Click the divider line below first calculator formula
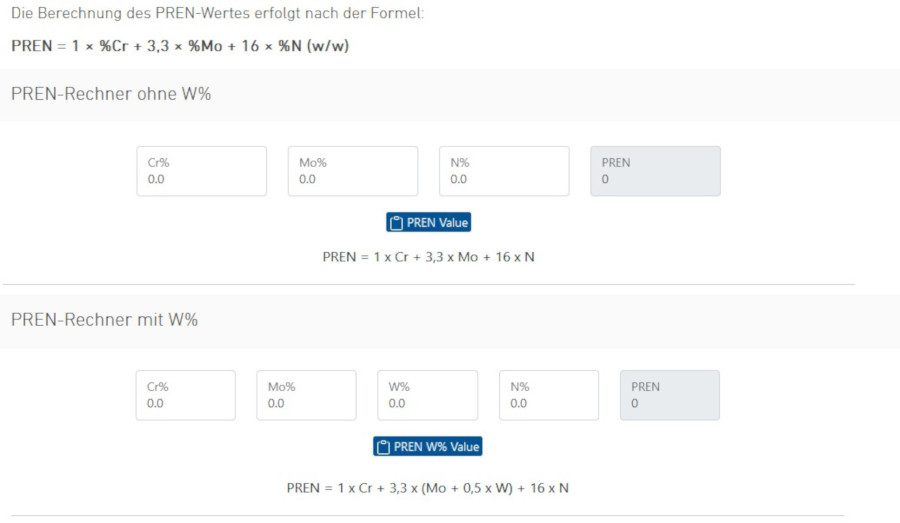The height and width of the screenshot is (523, 900). point(428,285)
